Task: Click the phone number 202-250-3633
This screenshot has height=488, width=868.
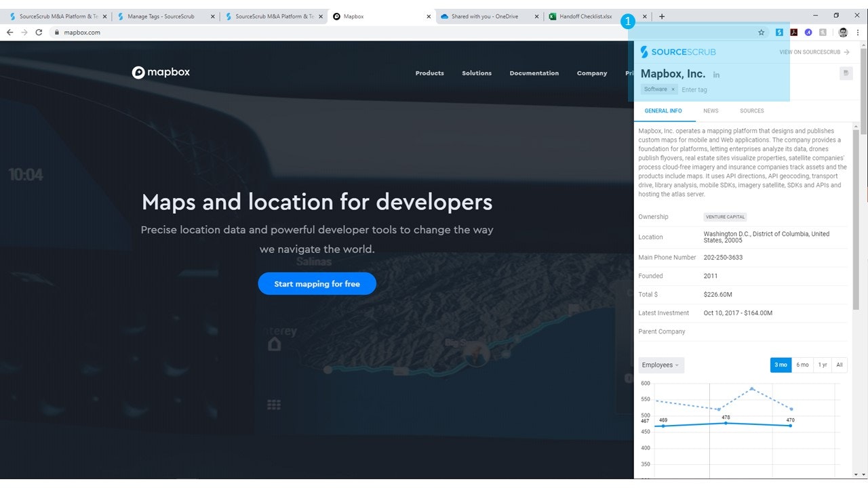Action: pos(723,258)
